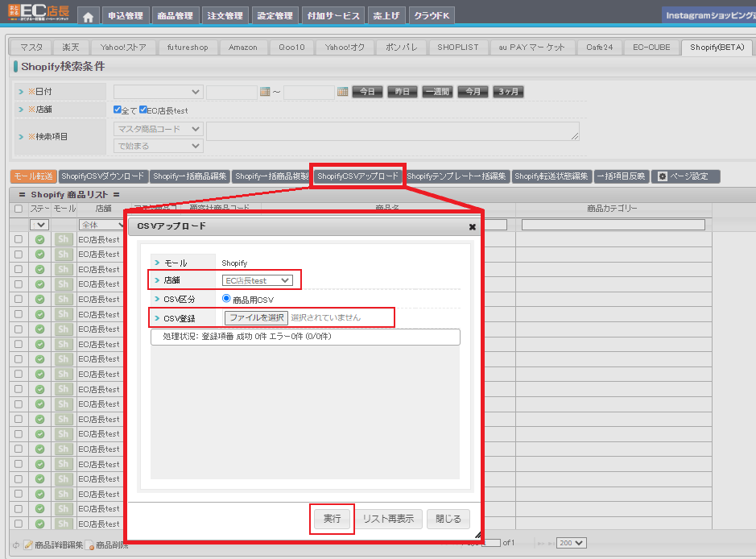Click 3ヶ月 date shortcut button
The width and height of the screenshot is (756, 559).
click(x=508, y=92)
